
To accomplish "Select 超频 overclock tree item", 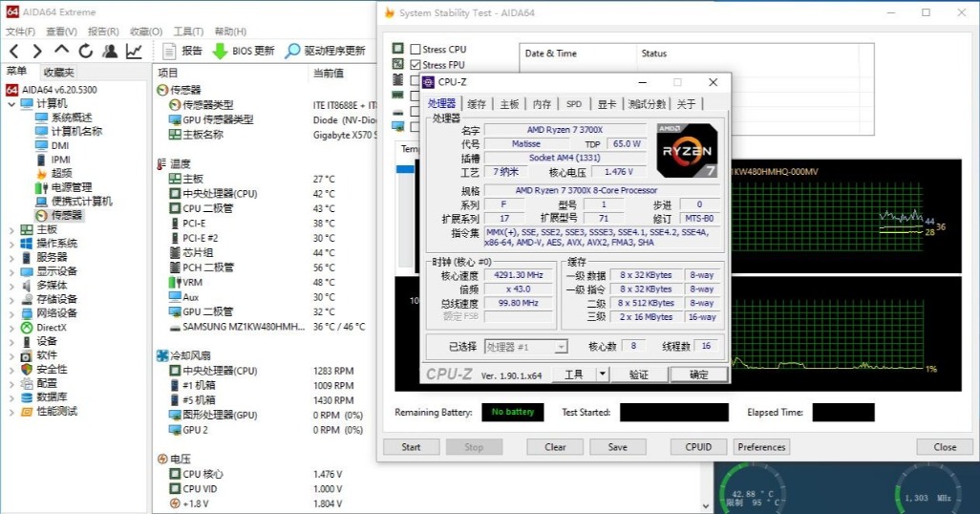I will click(x=61, y=173).
